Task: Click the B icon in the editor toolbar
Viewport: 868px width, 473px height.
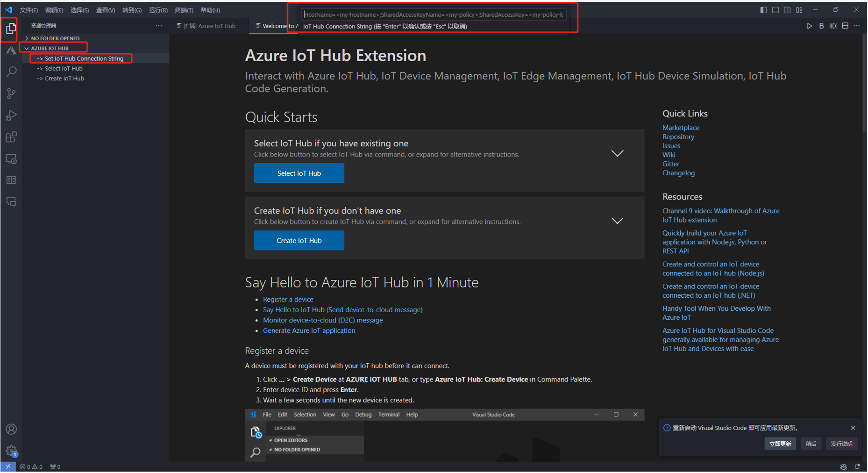Action: 821,26
